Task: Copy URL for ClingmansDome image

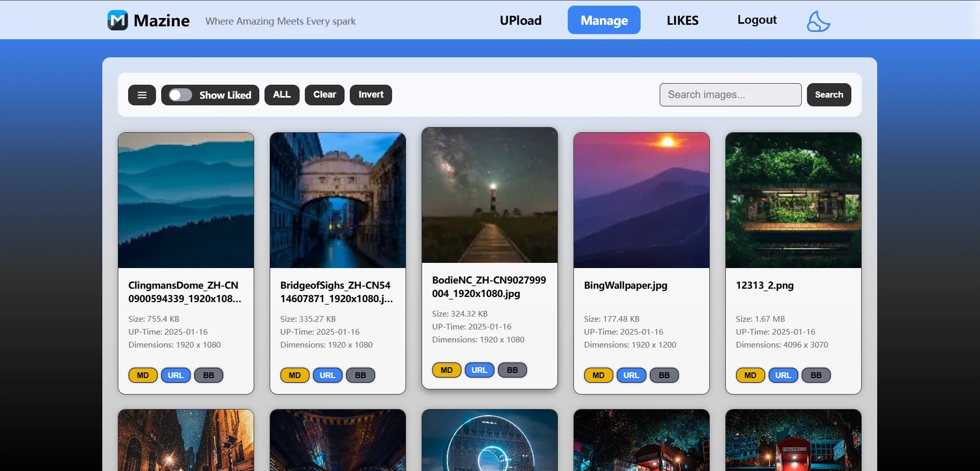Action: coord(176,375)
